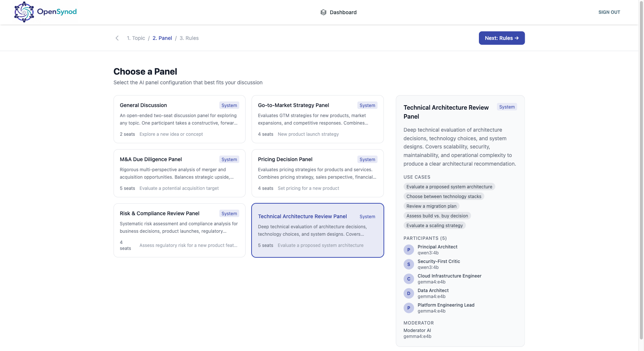The width and height of the screenshot is (644, 351).
Task: Click the Next: Rules button
Action: click(x=502, y=38)
